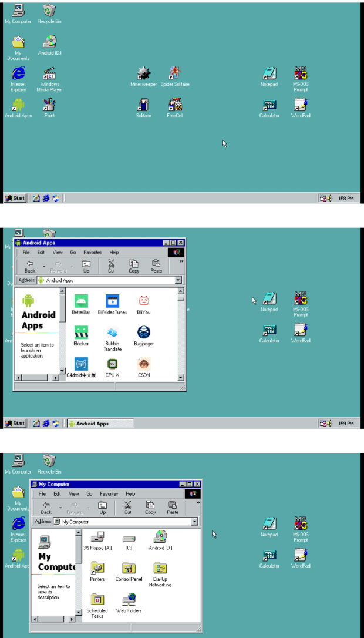Expand Address dropdown in My Computer window
Viewport: 364px width, 638px height.
(194, 522)
